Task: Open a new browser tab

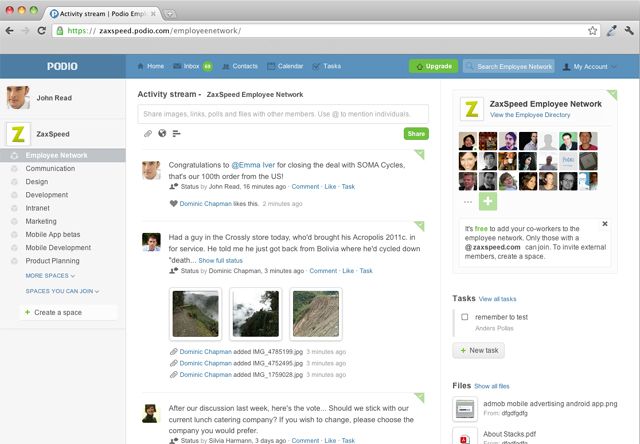Action: click(x=170, y=14)
